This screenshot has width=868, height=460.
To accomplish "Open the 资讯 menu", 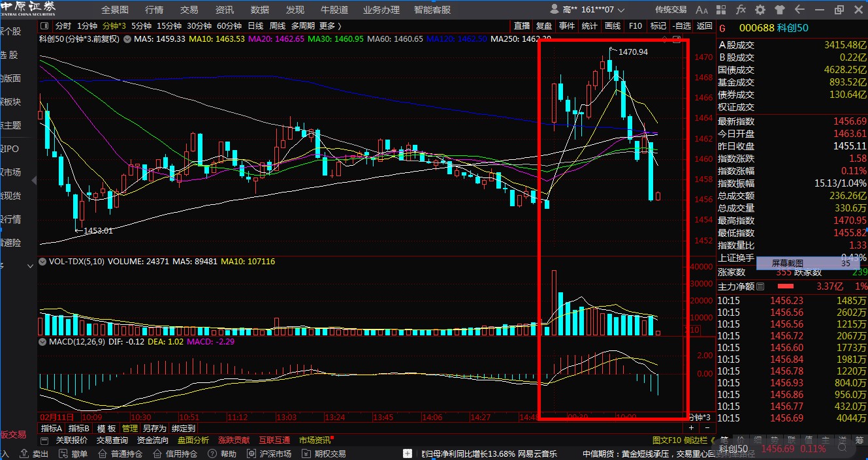I will (225, 10).
